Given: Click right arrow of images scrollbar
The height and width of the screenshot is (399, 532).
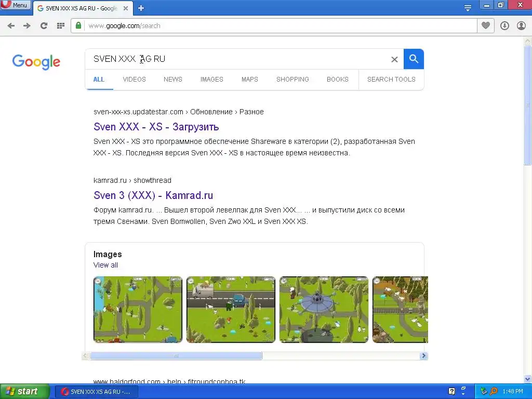Looking at the screenshot, I should pyautogui.click(x=423, y=355).
